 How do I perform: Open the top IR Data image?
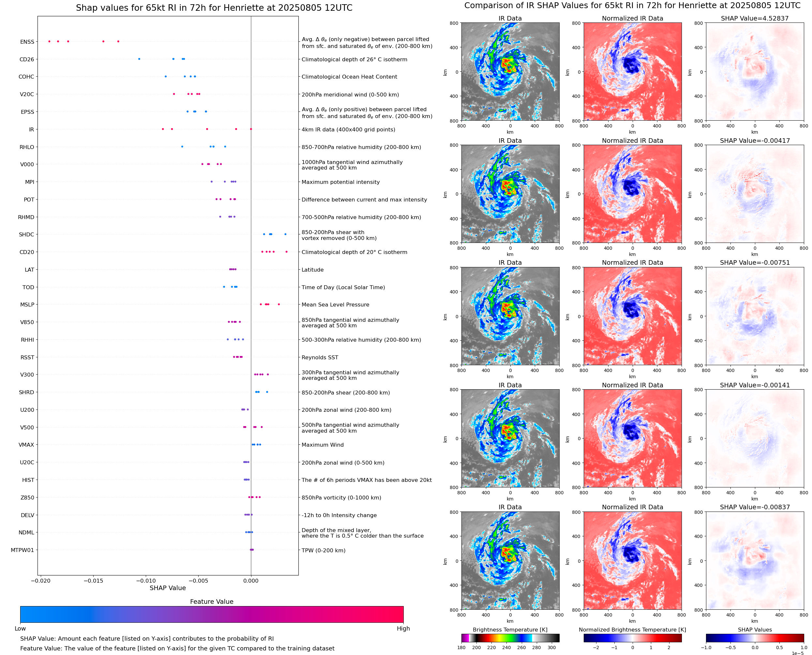(510, 72)
